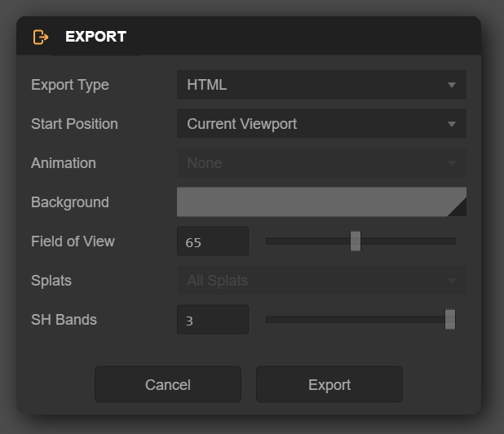This screenshot has width=504, height=434.
Task: Click the Export Type label
Action: tap(70, 85)
